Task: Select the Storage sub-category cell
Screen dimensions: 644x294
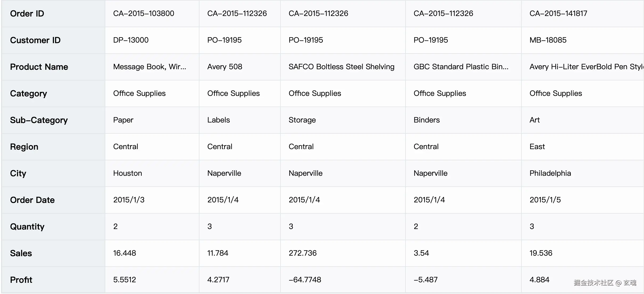Action: pos(302,120)
